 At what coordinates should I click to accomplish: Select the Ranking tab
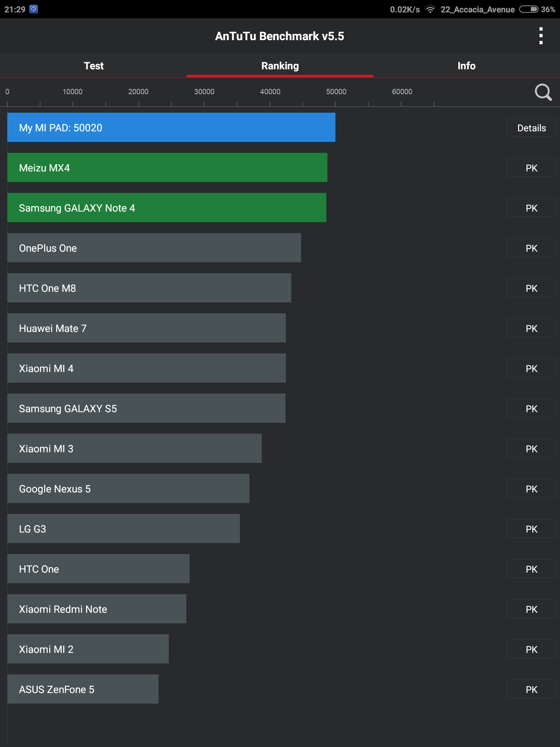click(280, 66)
